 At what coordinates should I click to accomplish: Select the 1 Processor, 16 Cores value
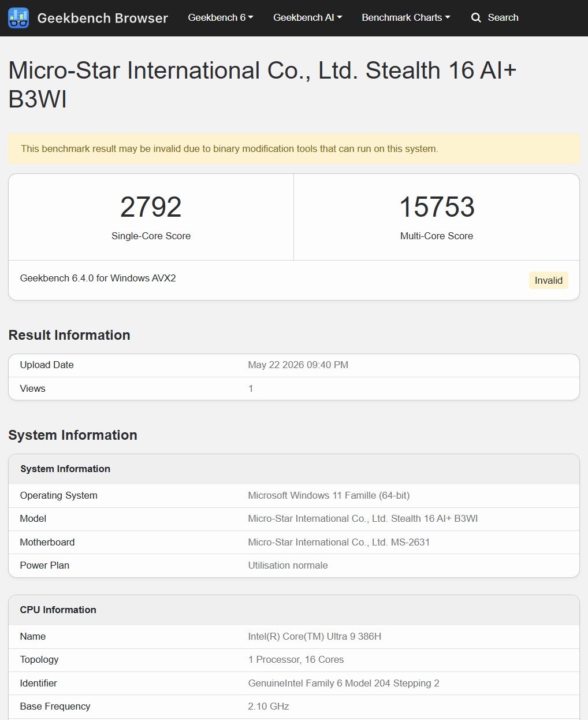tap(296, 659)
